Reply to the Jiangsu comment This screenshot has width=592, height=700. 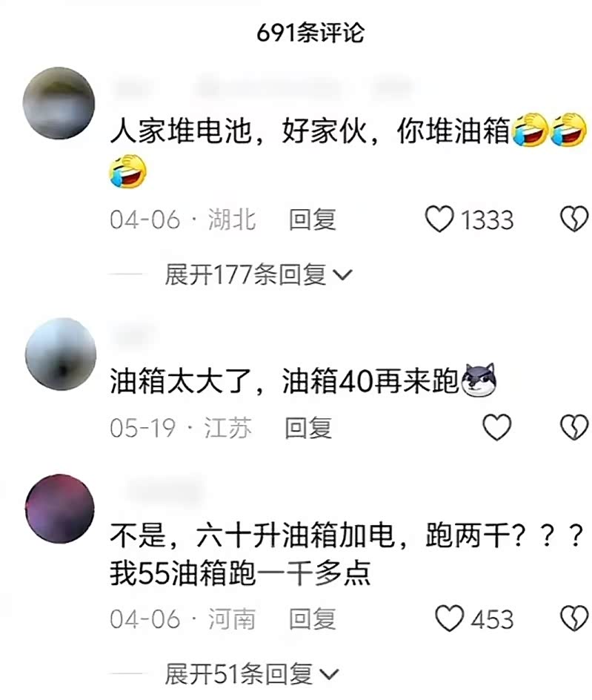click(x=308, y=427)
